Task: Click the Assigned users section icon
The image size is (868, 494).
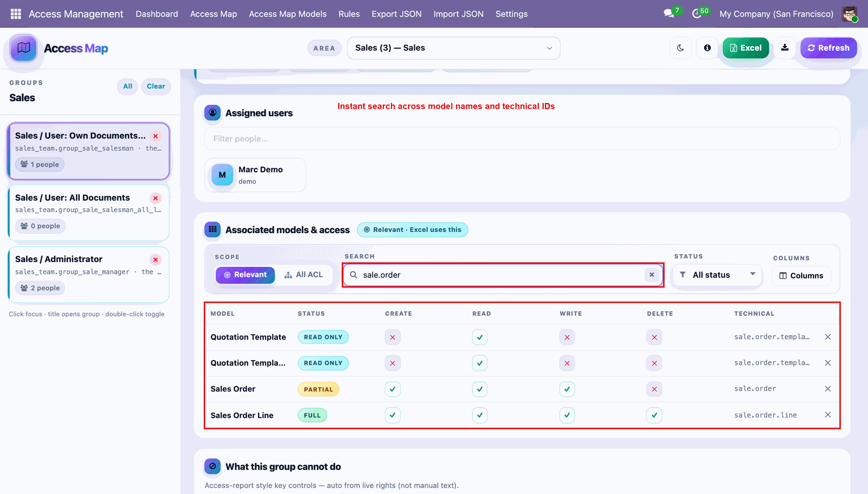Action: pos(212,113)
